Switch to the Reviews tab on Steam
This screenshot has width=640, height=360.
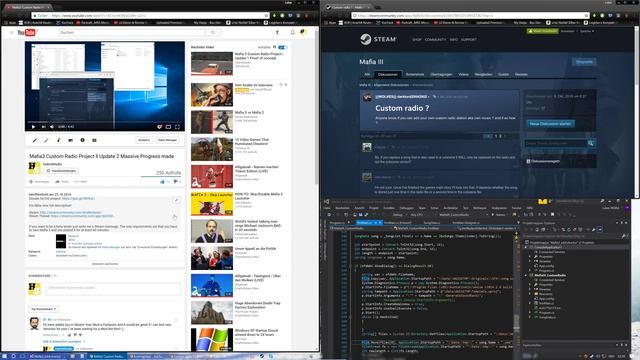(x=521, y=74)
